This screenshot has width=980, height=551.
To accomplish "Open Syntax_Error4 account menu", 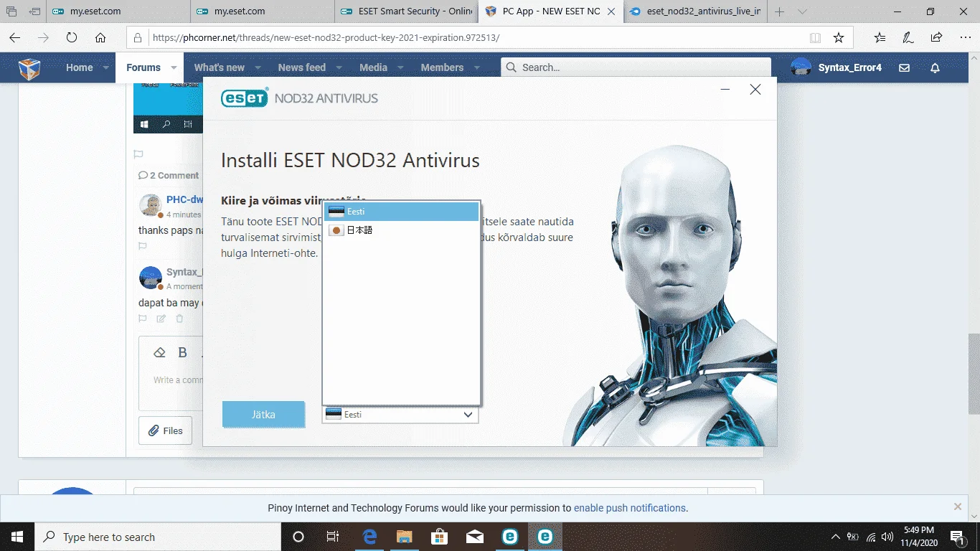I will tap(837, 67).
